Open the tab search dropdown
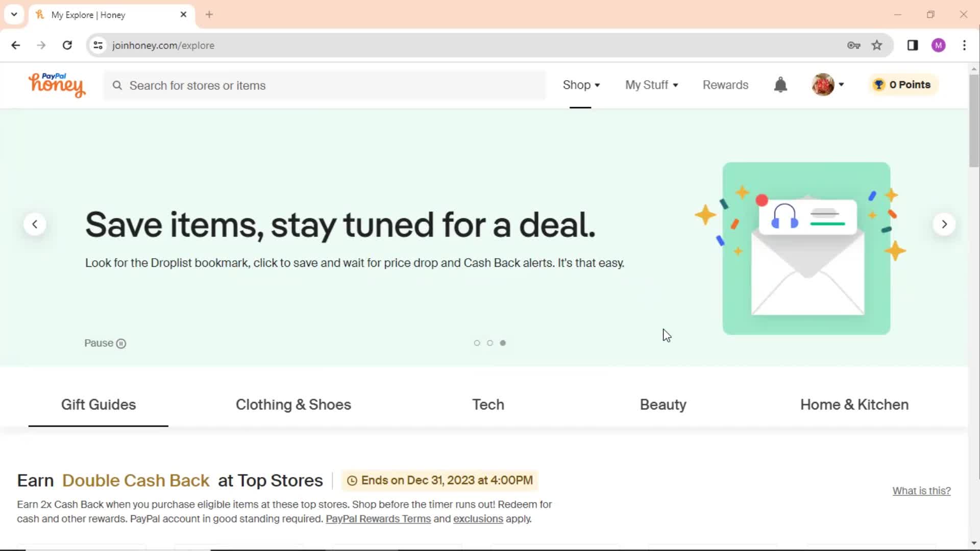 (14, 14)
